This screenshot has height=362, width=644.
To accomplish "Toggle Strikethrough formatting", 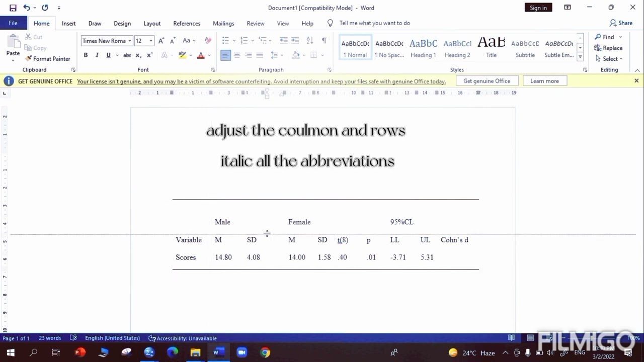I will coord(127,55).
